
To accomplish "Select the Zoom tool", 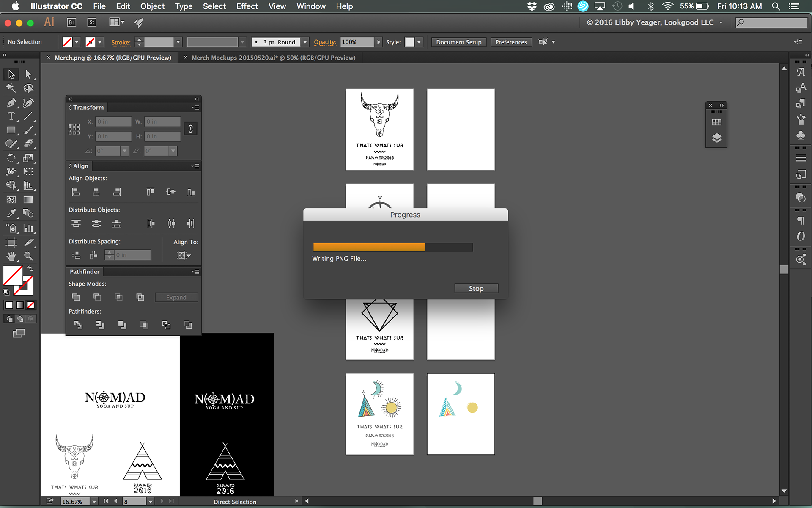I will tap(28, 256).
